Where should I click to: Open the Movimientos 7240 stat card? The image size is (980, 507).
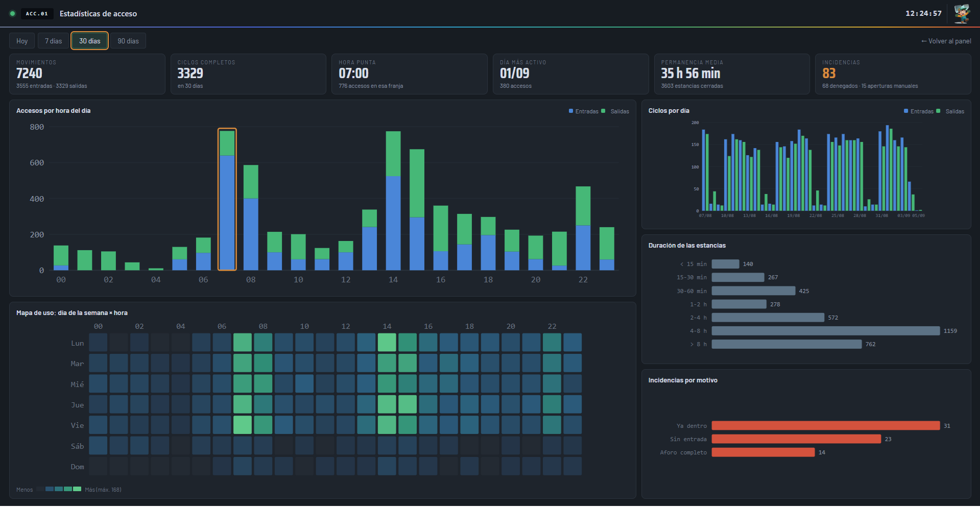click(x=87, y=74)
